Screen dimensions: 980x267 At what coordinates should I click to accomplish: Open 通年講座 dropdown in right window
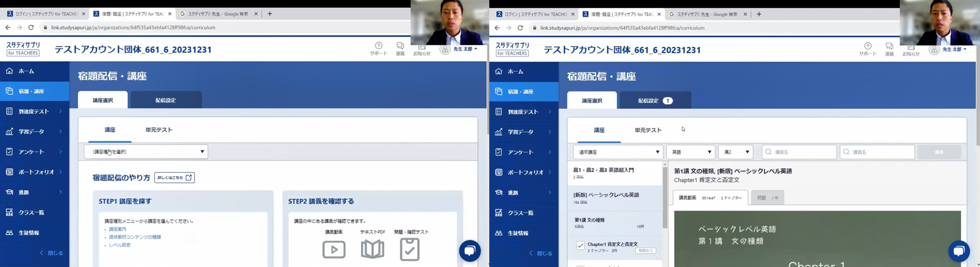click(618, 152)
